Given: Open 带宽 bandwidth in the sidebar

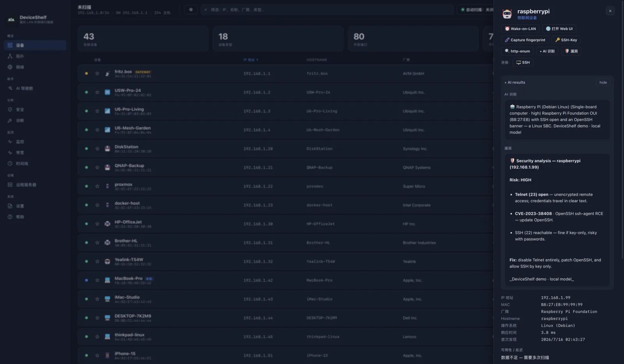Looking at the screenshot, I should tap(35, 153).
